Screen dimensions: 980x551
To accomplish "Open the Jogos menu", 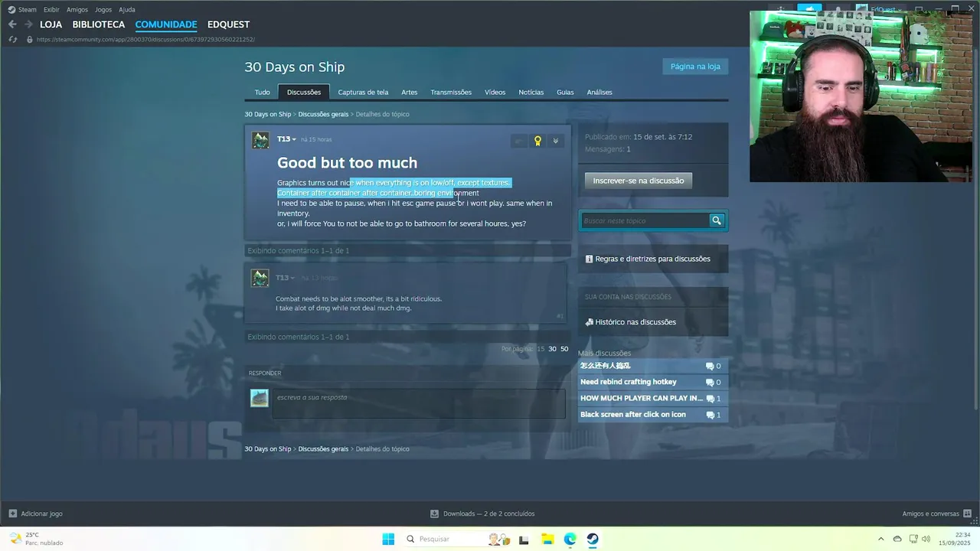I will pos(103,9).
